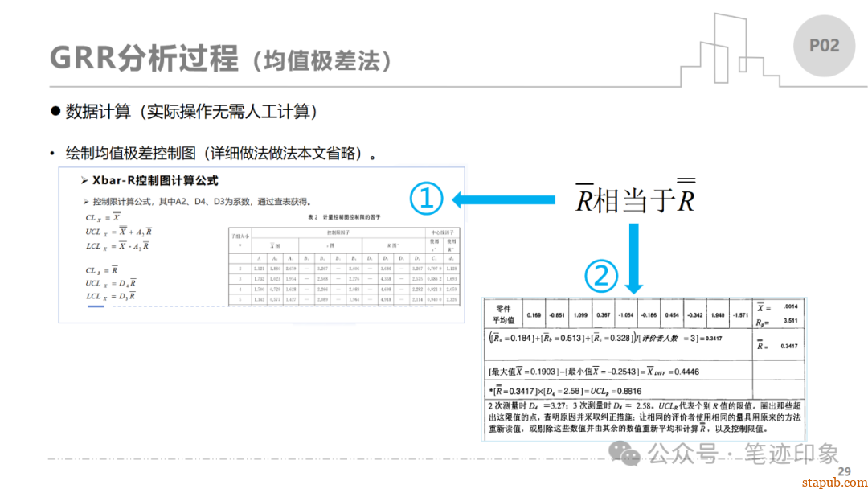
Task: Select the P02 gray circle badge
Action: (824, 46)
